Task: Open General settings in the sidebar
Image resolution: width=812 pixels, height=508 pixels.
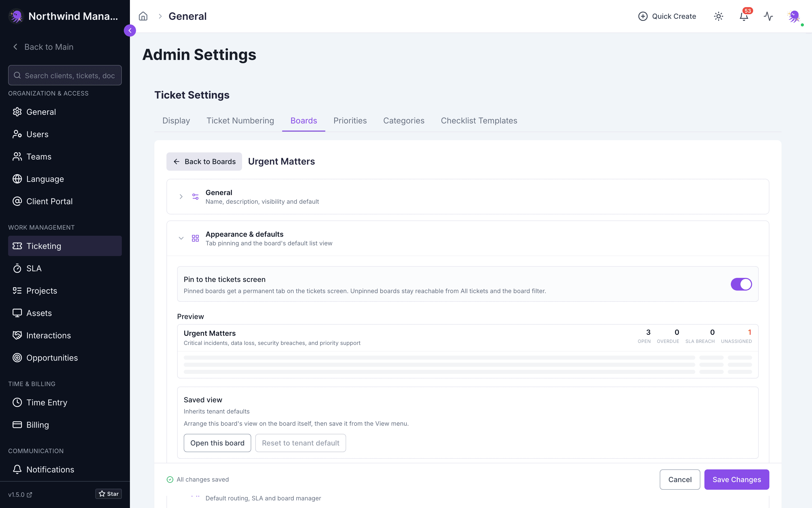Action: (x=65, y=112)
